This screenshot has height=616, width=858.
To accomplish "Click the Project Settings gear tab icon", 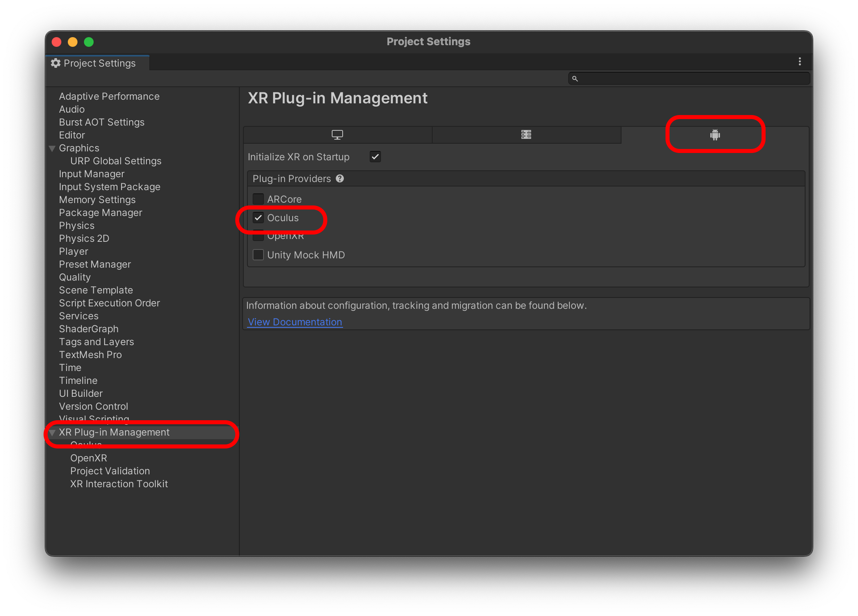I will 56,63.
